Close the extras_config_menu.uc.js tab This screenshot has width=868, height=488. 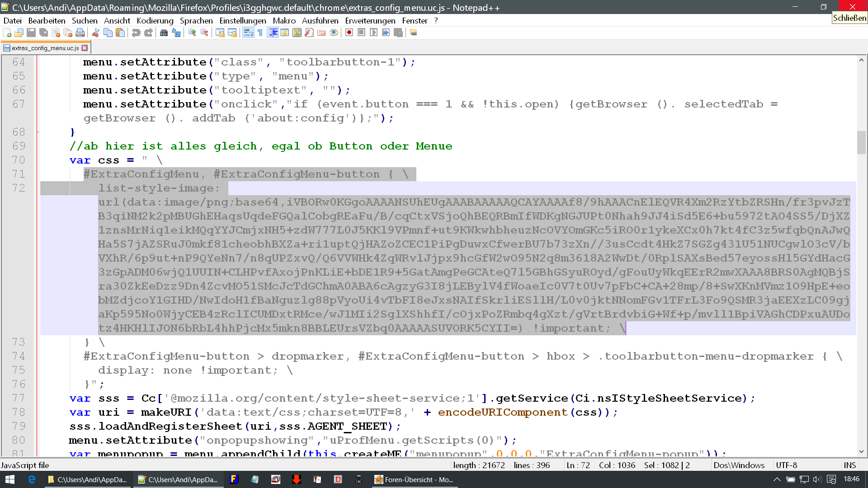(85, 48)
